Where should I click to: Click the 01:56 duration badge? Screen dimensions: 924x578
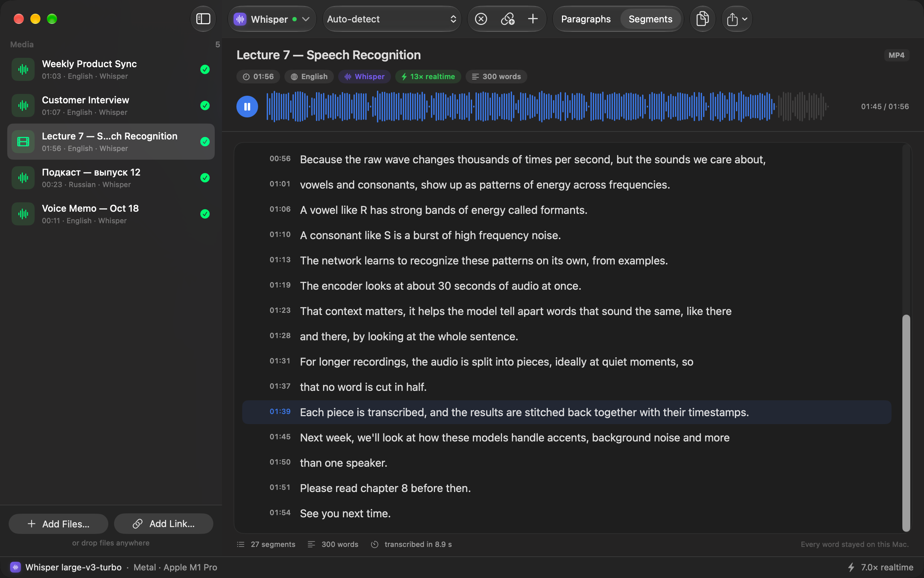tap(258, 77)
